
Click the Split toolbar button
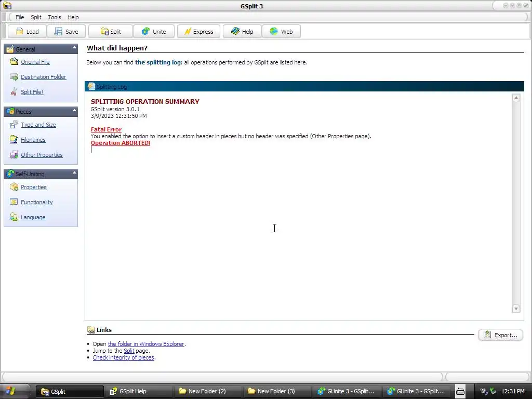tap(111, 32)
